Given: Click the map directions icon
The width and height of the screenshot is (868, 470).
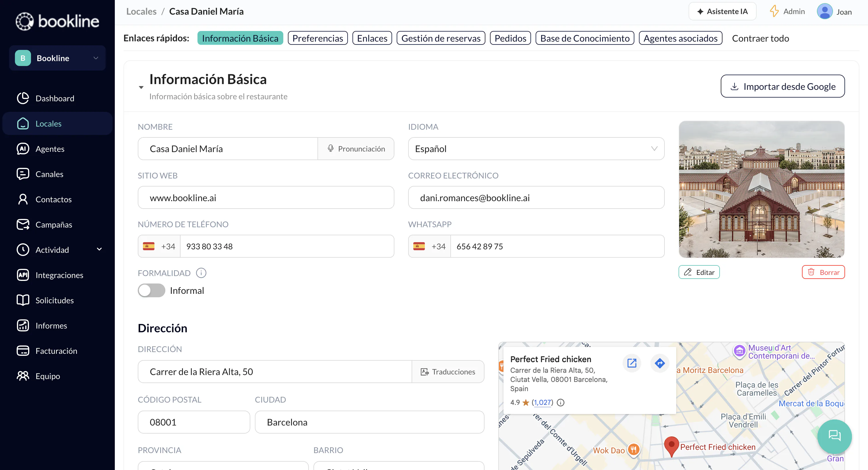Looking at the screenshot, I should (659, 363).
